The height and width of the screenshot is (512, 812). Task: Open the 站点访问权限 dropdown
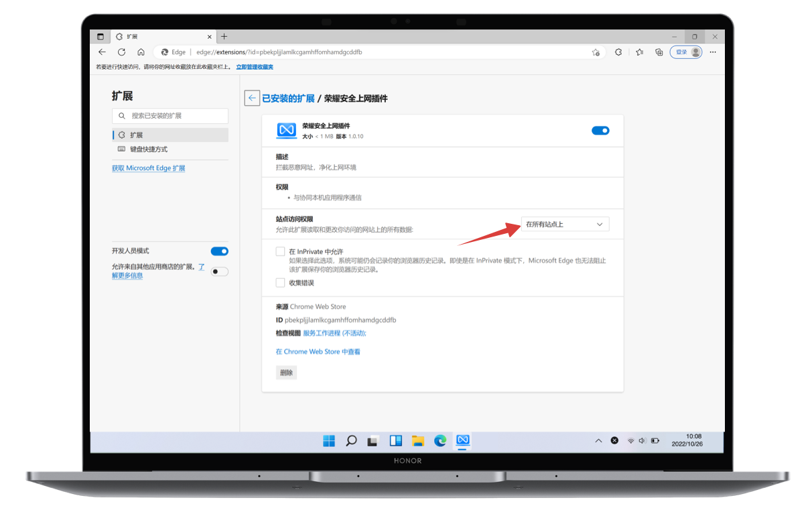pos(565,225)
